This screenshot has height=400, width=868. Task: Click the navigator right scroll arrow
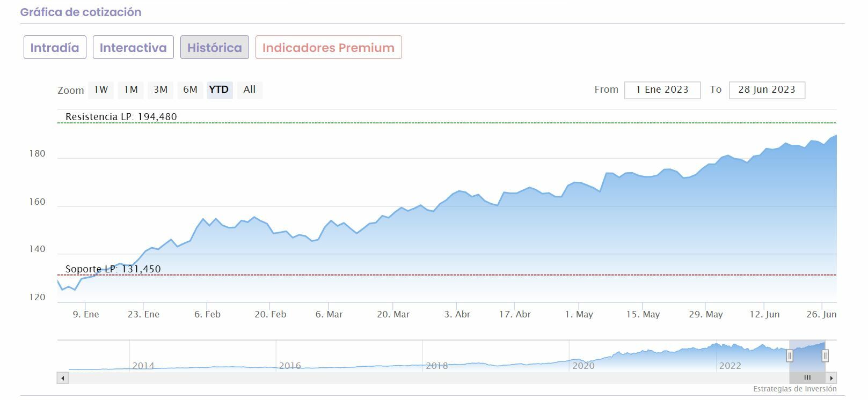[x=831, y=378]
